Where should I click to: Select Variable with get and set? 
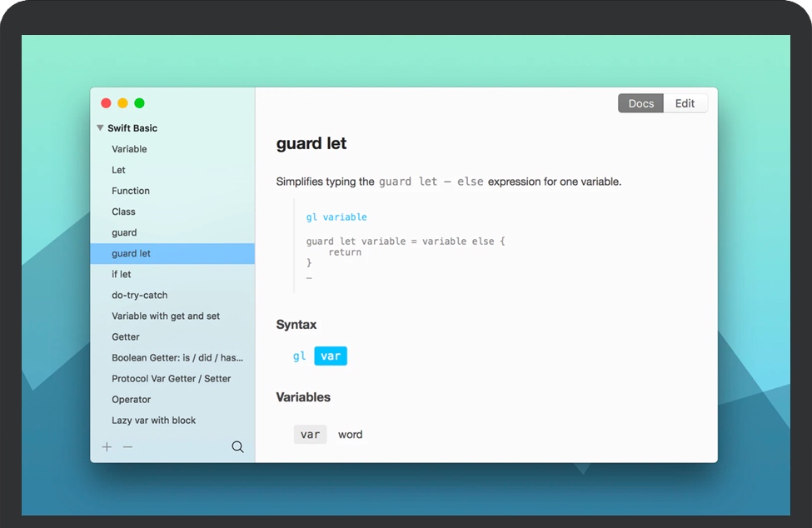coord(166,316)
